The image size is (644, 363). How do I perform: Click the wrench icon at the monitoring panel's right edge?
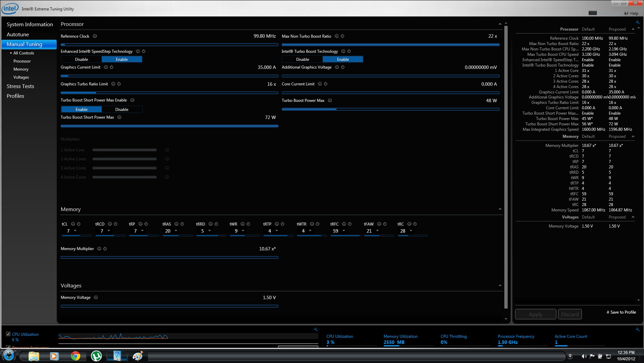coord(637,329)
